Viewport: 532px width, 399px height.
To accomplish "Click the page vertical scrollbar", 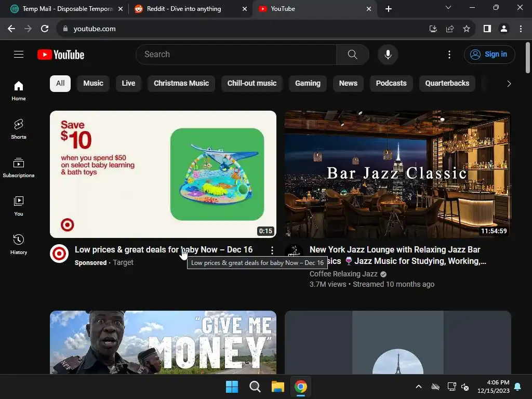I will point(528,58).
